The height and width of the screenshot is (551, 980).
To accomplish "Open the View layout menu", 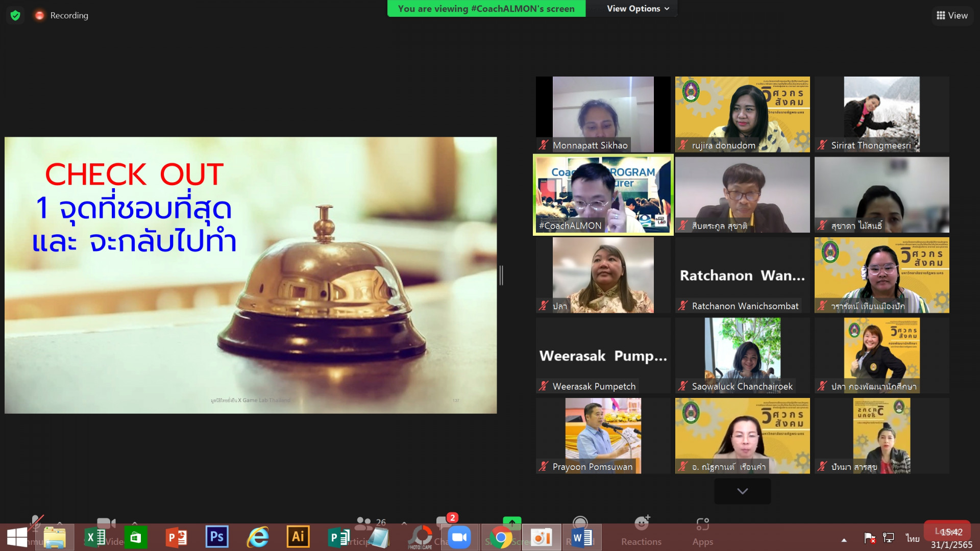I will [x=952, y=15].
